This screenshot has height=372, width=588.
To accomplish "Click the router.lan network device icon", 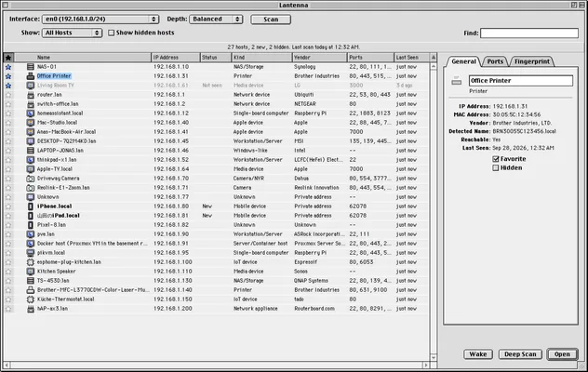I will [x=31, y=95].
